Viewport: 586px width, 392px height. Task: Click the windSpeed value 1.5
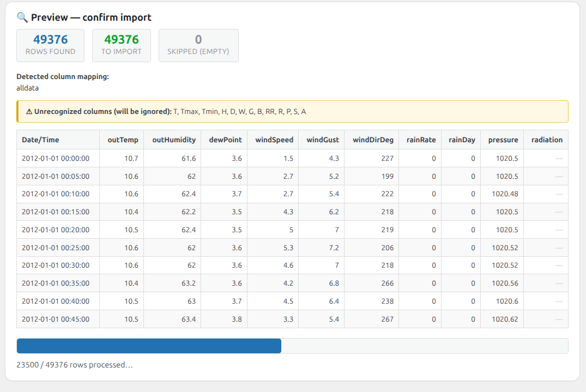[x=288, y=159]
